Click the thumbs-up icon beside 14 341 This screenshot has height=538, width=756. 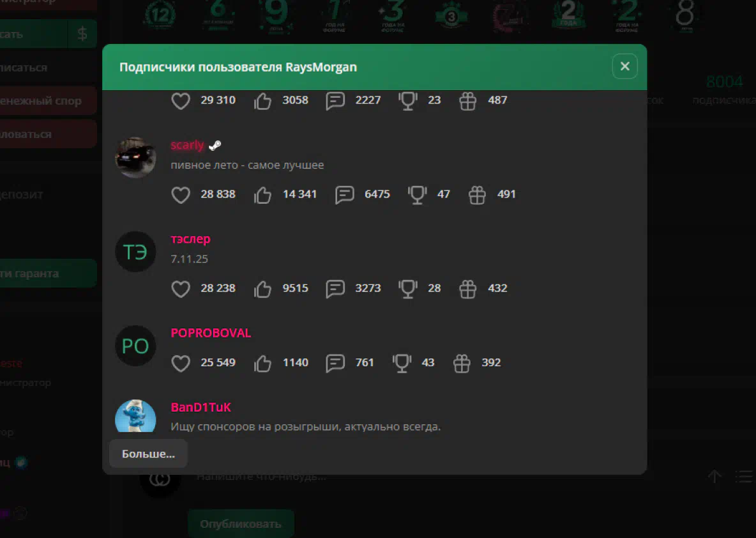(263, 195)
